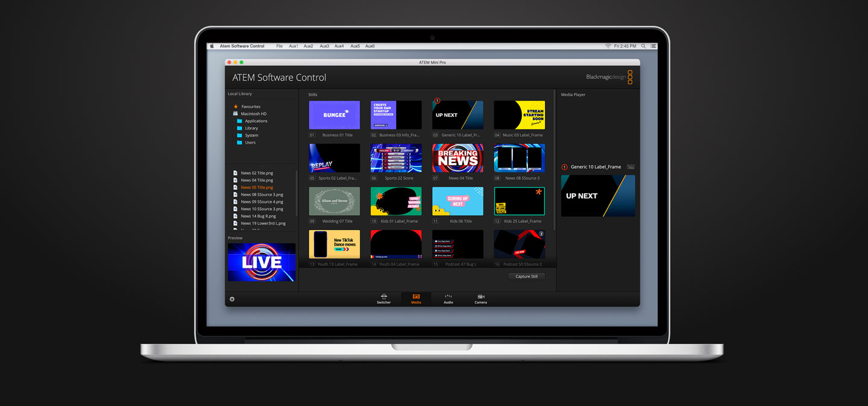Open the Switcher page icon
The width and height of the screenshot is (868, 406).
[x=383, y=298]
